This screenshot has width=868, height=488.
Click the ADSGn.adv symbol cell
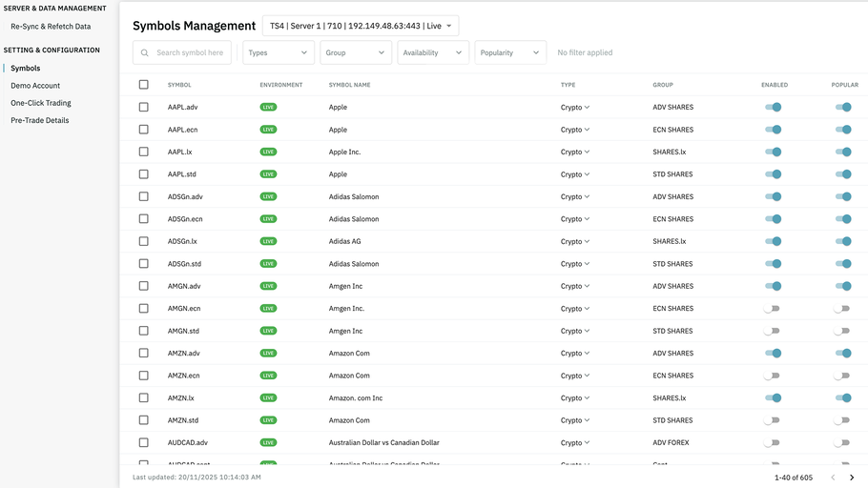pyautogui.click(x=185, y=196)
